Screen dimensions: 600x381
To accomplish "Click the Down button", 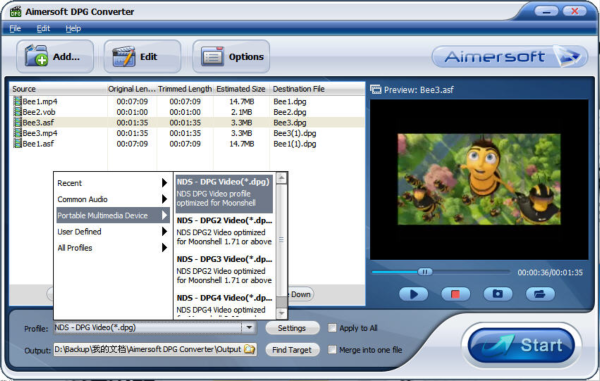I will [x=301, y=294].
